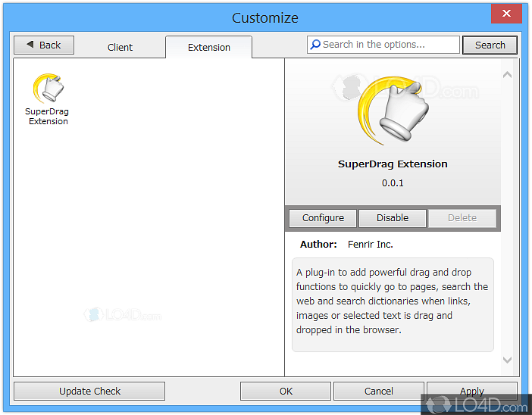Focus the 'Search in the options' field

[x=383, y=45]
